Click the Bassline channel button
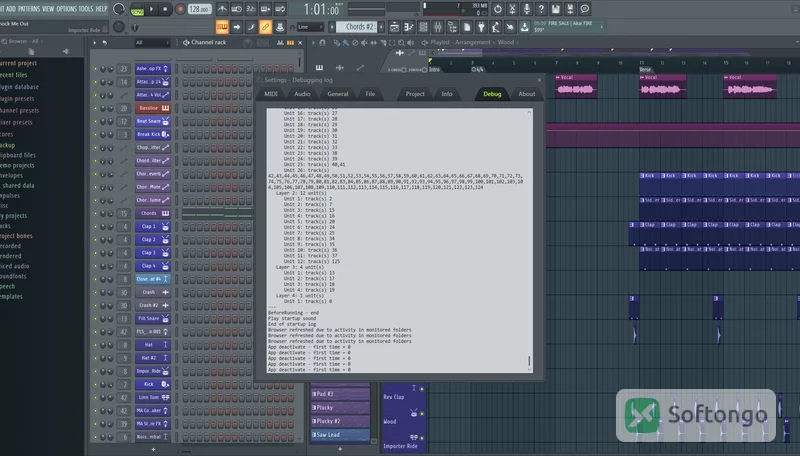 coord(153,108)
